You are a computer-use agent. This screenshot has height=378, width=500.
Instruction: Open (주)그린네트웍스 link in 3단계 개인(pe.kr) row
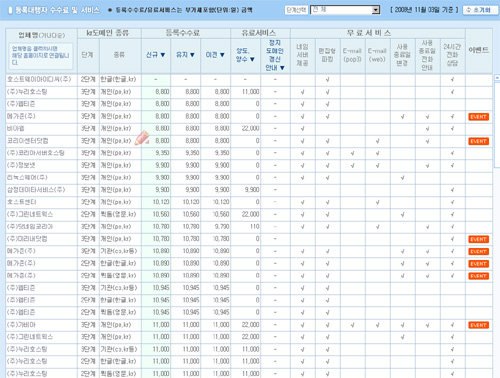30,337
